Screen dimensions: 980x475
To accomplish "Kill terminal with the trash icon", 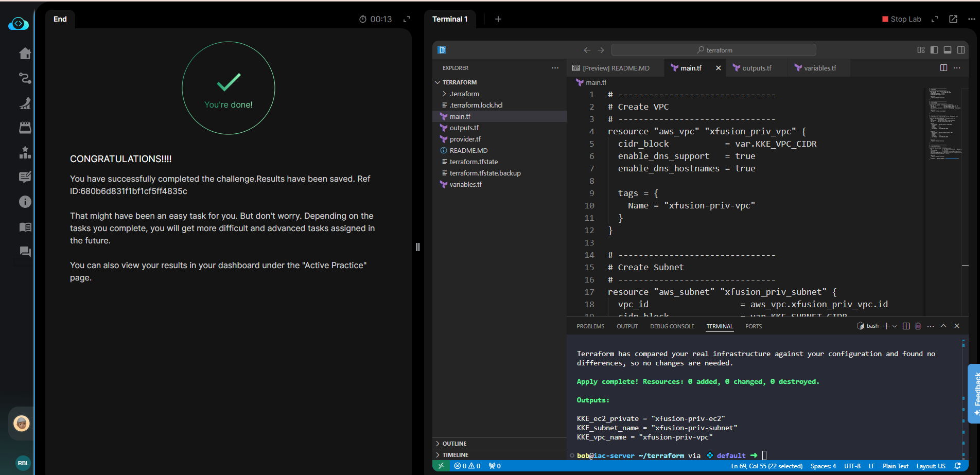I will point(918,326).
